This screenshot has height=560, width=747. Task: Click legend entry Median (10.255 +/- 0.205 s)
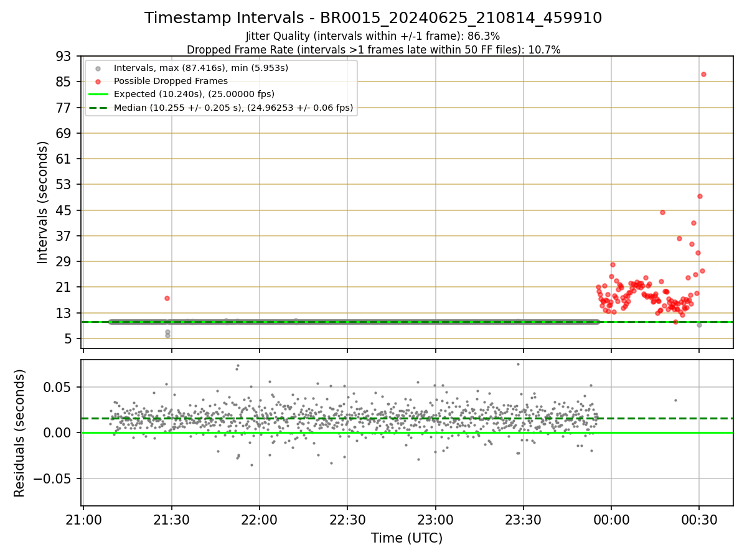point(233,108)
